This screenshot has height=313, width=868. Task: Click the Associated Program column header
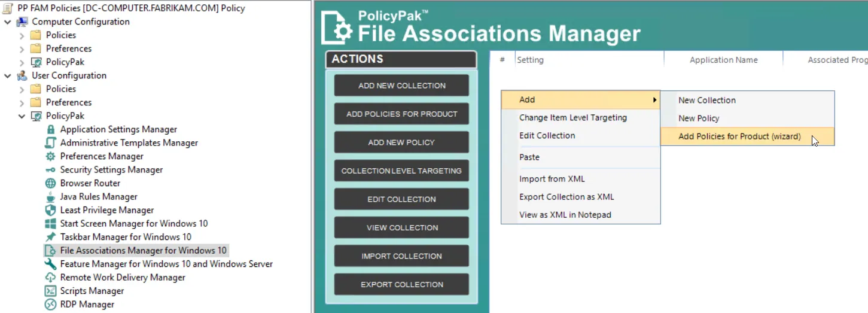tap(826, 60)
